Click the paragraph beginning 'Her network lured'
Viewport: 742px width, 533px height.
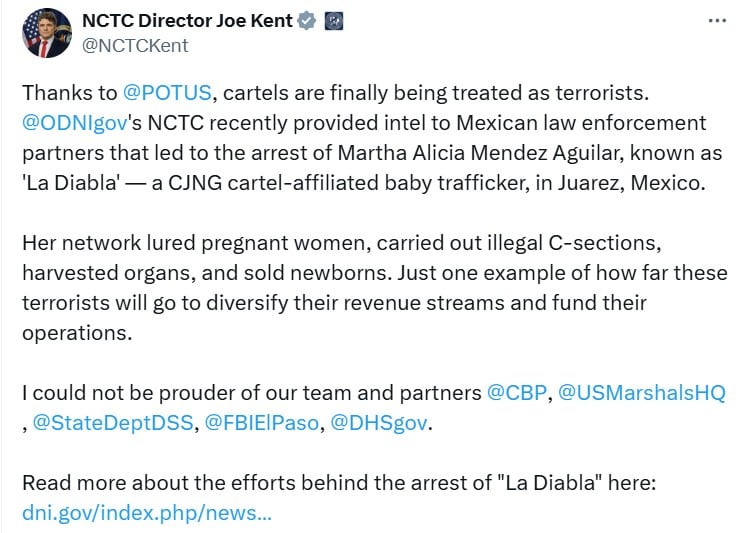374,288
